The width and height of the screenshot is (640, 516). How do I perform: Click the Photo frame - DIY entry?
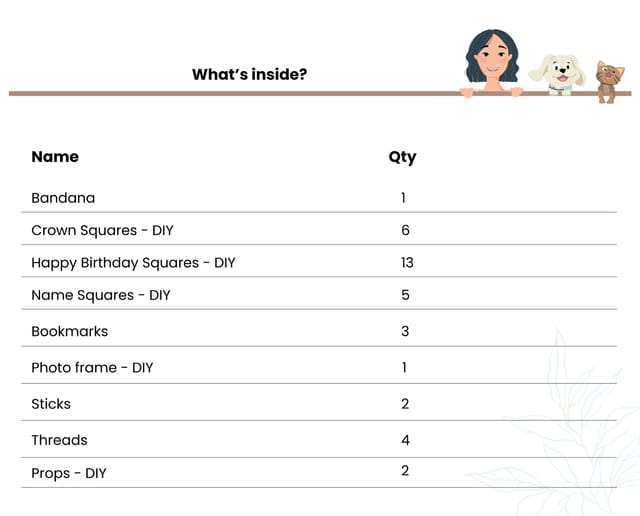(92, 368)
